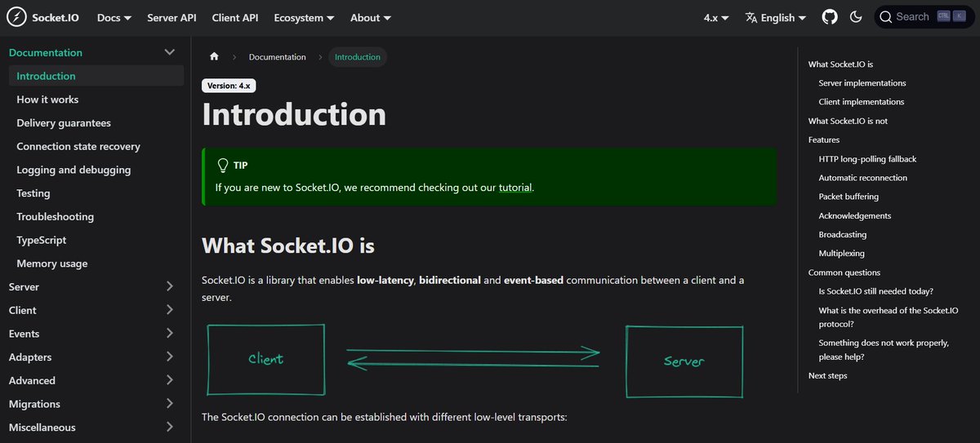Click the language translate icon
The image size is (980, 443).
pos(751,18)
